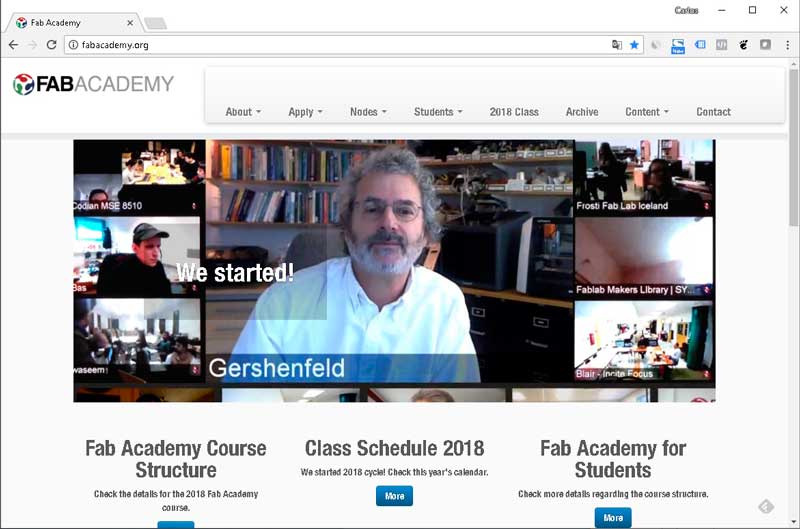Click the Carlos profile button

[x=686, y=10]
